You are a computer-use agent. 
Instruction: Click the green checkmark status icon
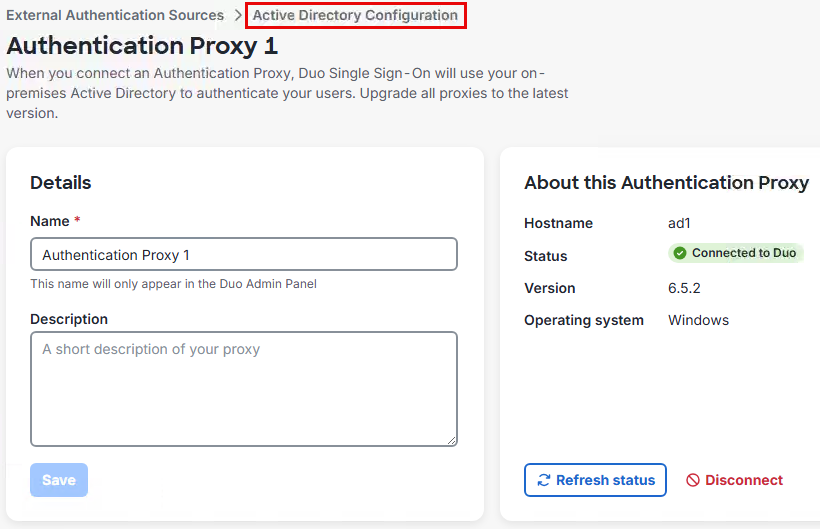coord(680,253)
